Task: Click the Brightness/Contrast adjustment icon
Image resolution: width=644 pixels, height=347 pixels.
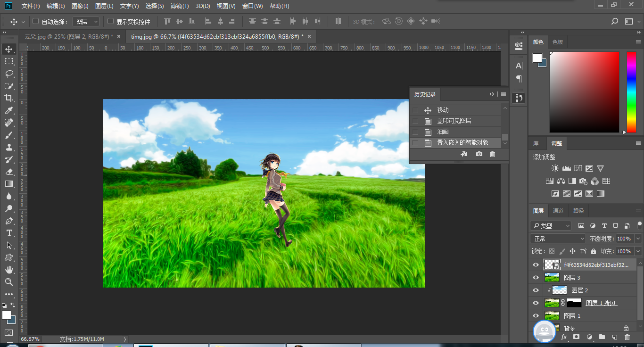Action: [x=555, y=168]
